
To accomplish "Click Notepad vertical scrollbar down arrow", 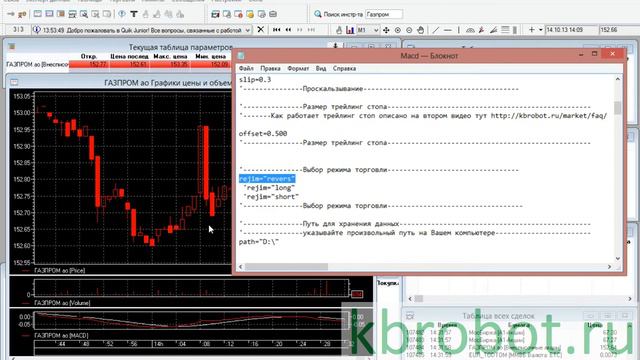I will [x=618, y=258].
